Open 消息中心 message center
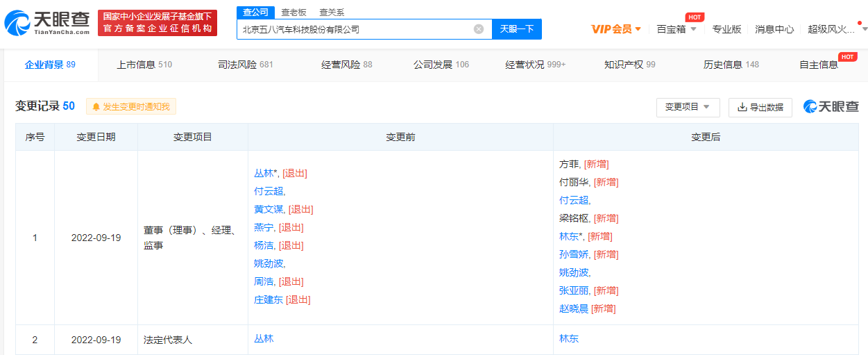Image resolution: width=868 pixels, height=355 pixels. tap(774, 29)
